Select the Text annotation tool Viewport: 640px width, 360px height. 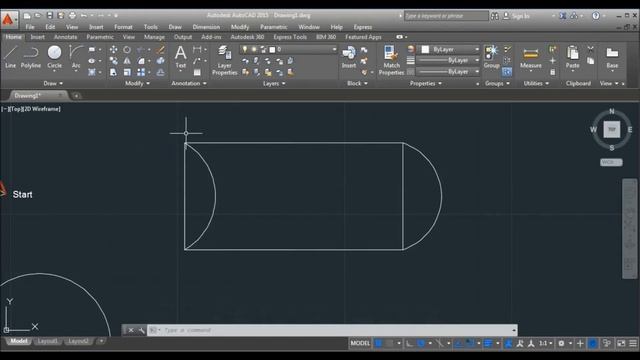180,57
